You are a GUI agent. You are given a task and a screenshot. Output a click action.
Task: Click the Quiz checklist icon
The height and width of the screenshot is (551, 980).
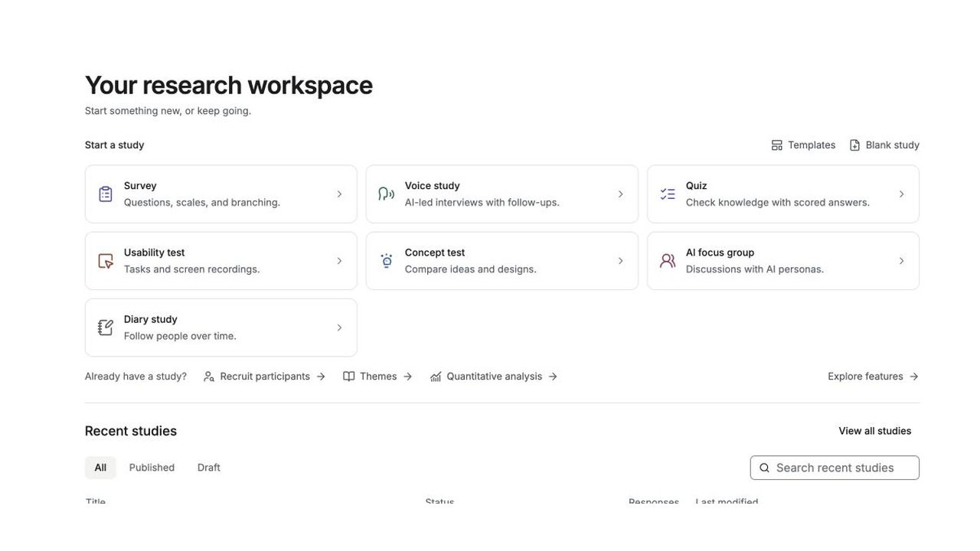point(668,194)
